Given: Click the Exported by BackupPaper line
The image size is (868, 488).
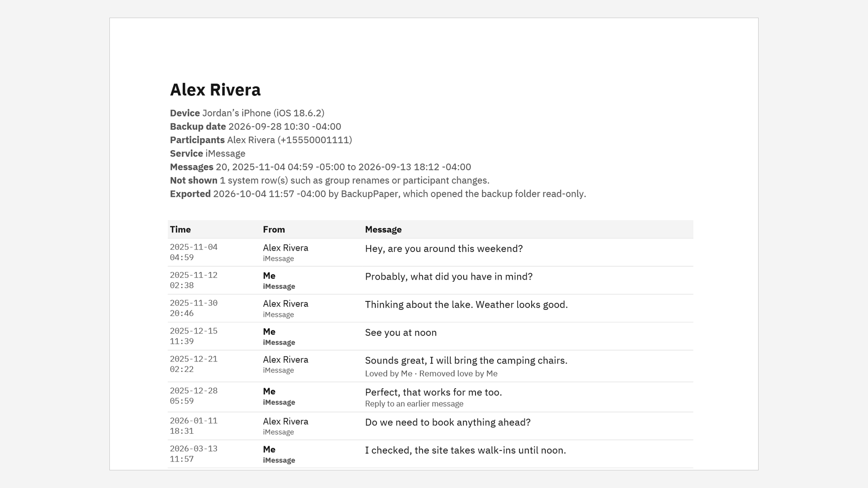Looking at the screenshot, I should [378, 194].
